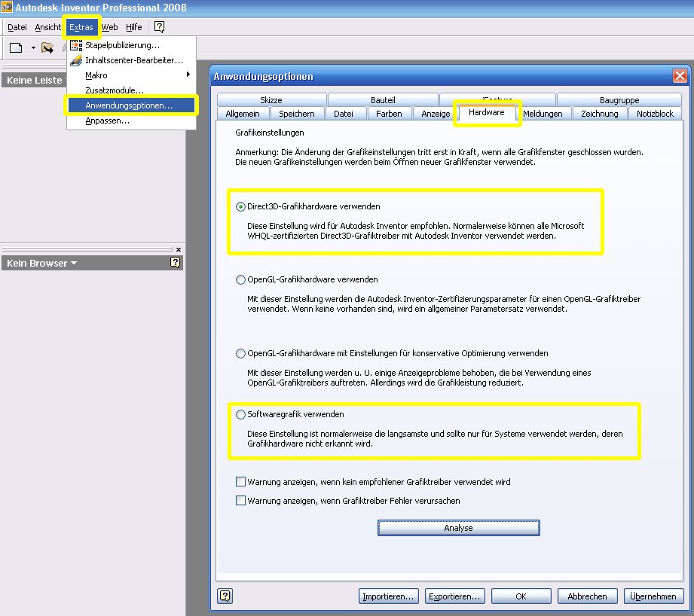Image resolution: width=694 pixels, height=616 pixels.
Task: Choose Anwendungsoptionen menu entry
Action: pos(131,105)
